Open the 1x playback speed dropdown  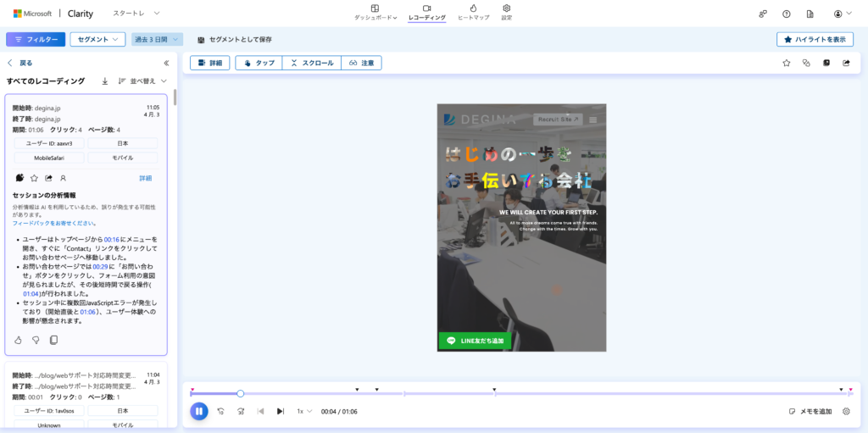coord(304,411)
